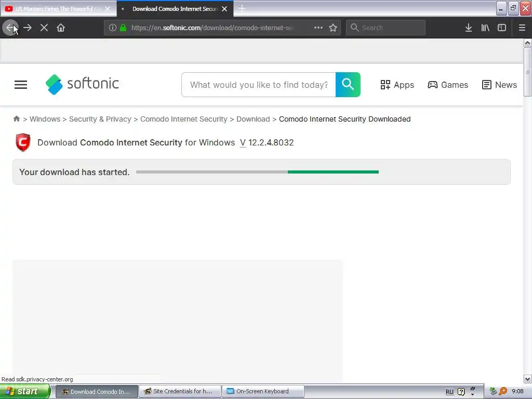Click the version V abbreviation text

click(243, 142)
